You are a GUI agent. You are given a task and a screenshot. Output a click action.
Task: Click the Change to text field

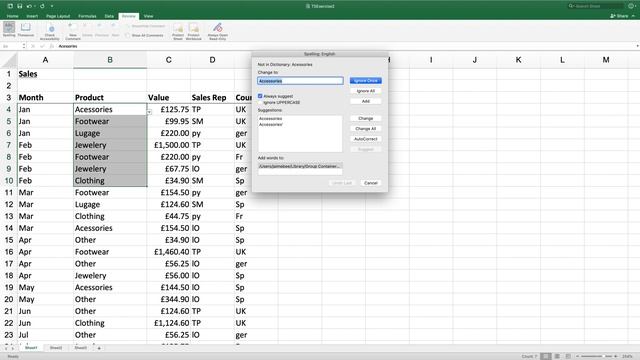[300, 81]
